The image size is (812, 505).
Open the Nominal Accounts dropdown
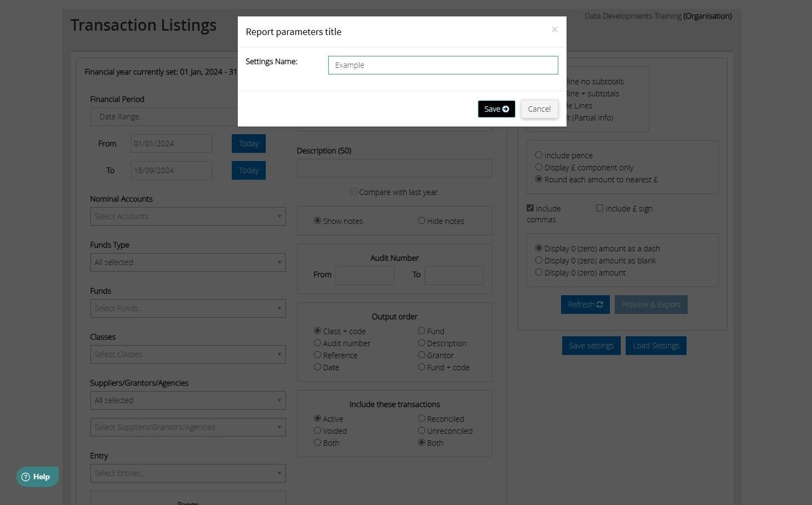point(188,216)
